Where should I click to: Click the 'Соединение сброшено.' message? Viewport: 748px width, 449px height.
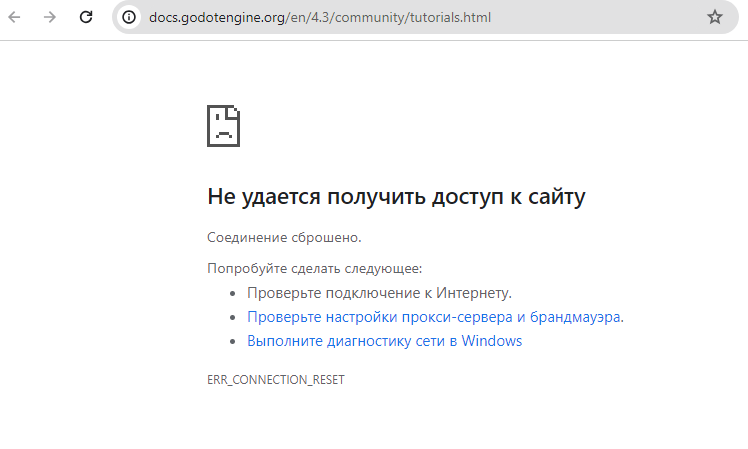pos(284,237)
